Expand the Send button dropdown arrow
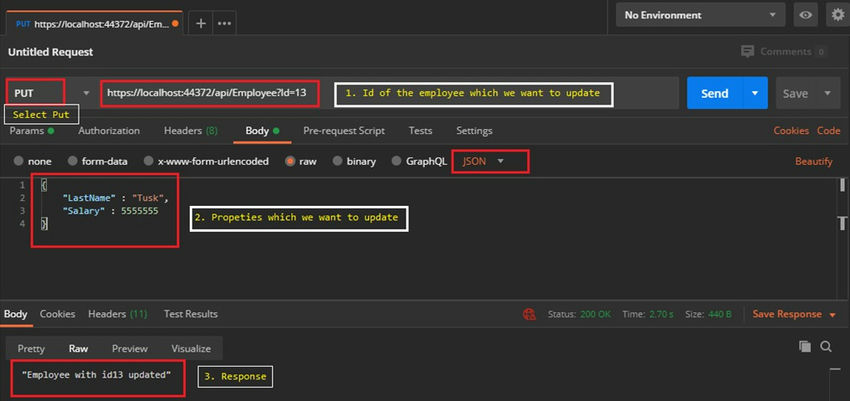Image resolution: width=850 pixels, height=401 pixels. [x=755, y=93]
